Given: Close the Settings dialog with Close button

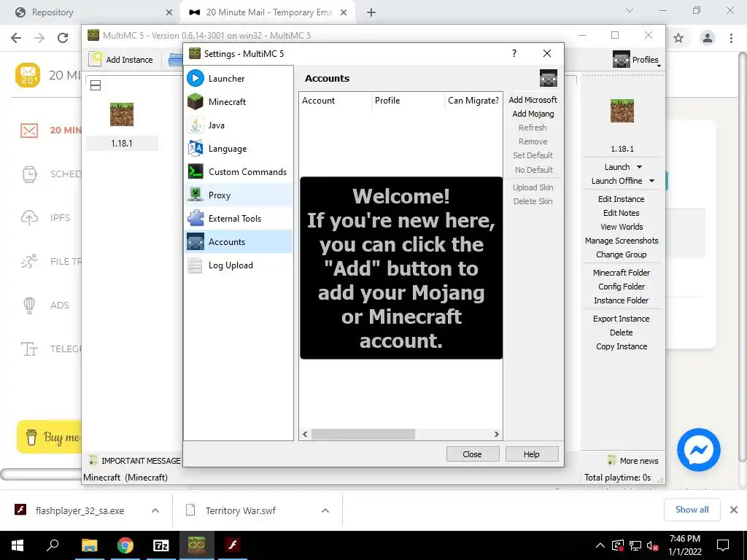Looking at the screenshot, I should (473, 454).
